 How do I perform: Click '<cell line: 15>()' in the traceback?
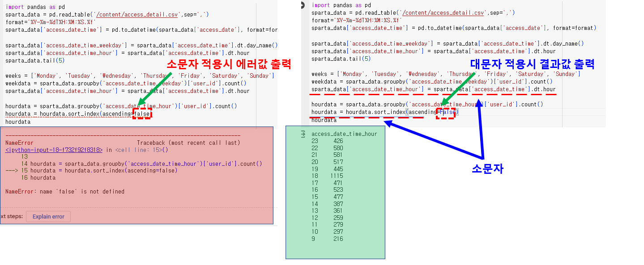pos(141,150)
